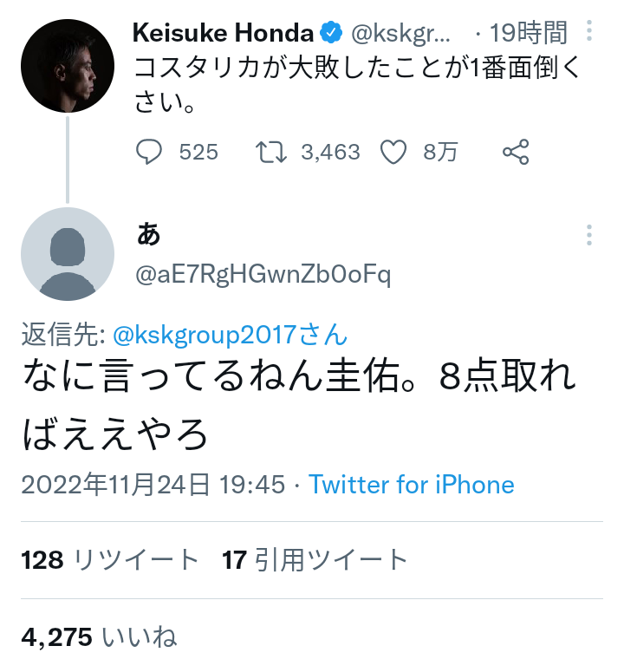Click the Keisuke Honda display name
Image resolution: width=624 pixels, height=672 pixels.
click(x=223, y=33)
